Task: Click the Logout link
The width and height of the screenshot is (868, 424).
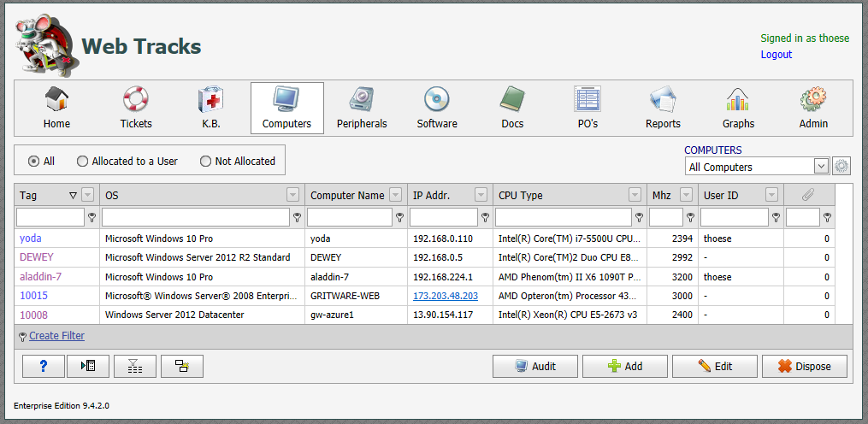Action: pos(776,54)
